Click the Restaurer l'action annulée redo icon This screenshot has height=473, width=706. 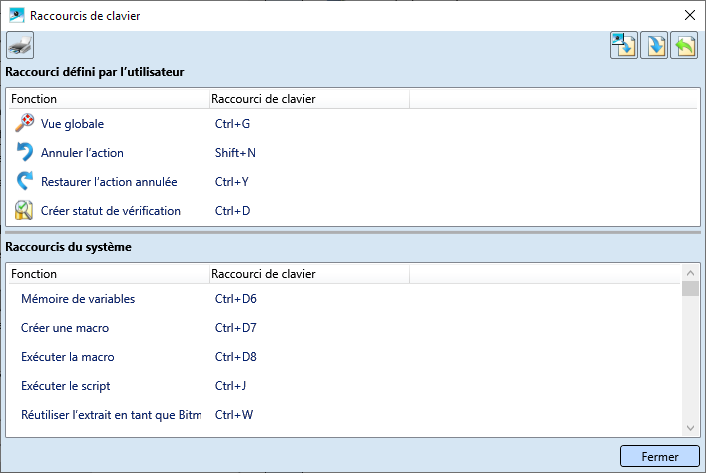25,182
